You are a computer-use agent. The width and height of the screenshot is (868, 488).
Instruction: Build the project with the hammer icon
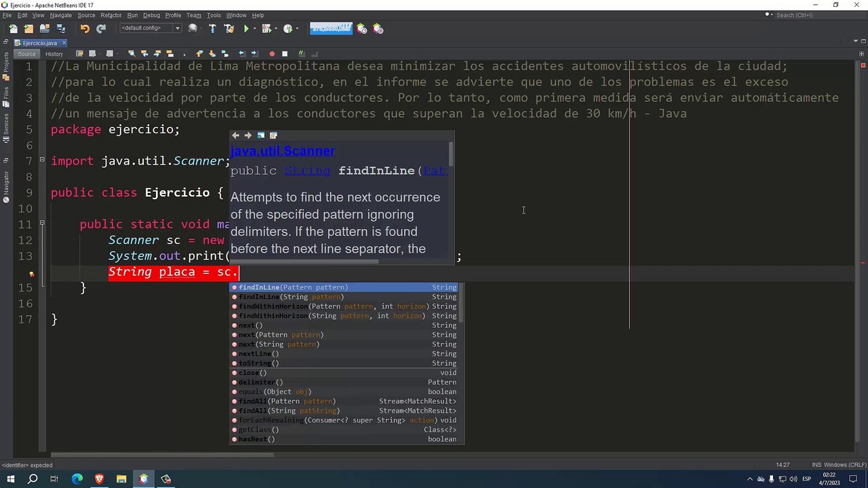point(212,28)
